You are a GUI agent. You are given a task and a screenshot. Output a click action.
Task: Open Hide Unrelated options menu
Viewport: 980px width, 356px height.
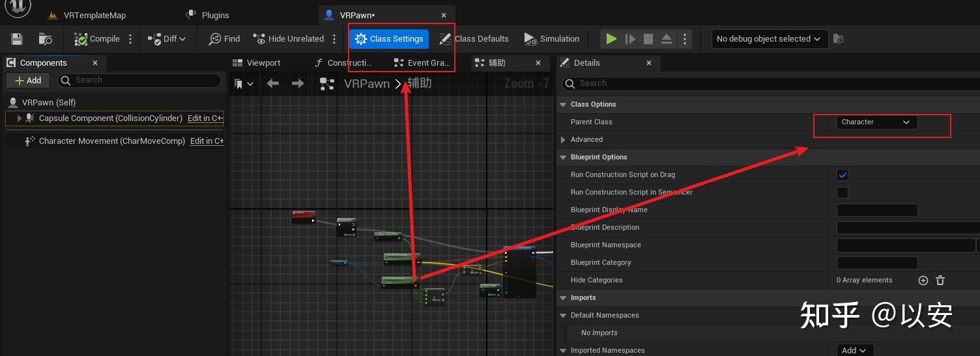pos(334,39)
